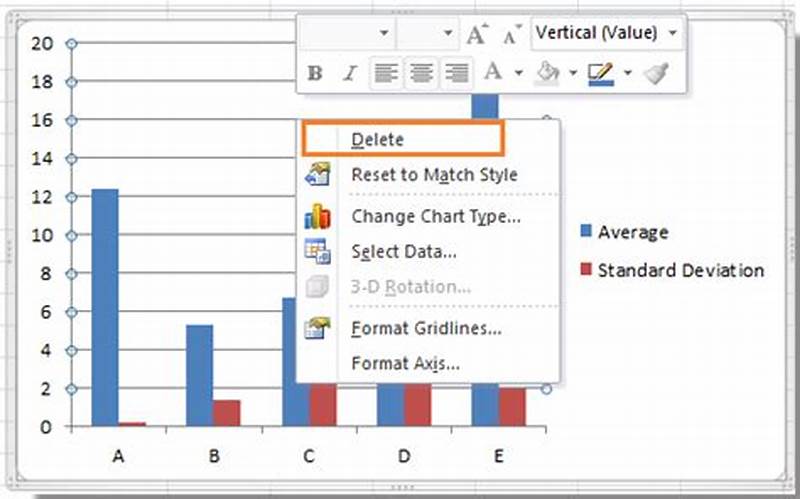
Task: Toggle Italic in the mini toolbar
Action: (350, 73)
